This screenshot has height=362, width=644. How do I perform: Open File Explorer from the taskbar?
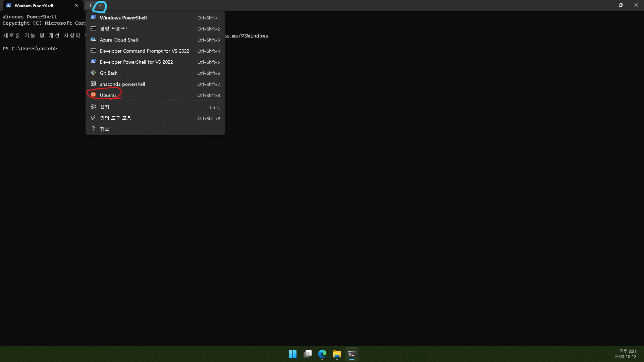point(337,354)
